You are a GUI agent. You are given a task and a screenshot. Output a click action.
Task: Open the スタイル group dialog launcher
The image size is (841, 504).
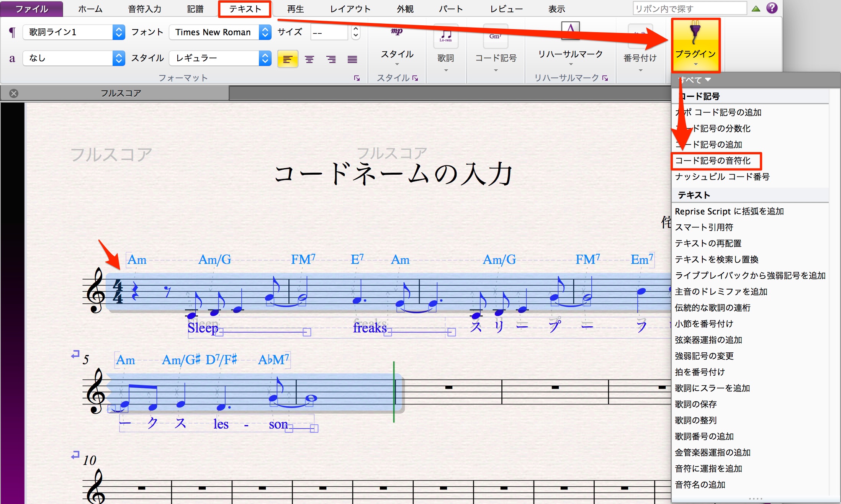pos(415,78)
